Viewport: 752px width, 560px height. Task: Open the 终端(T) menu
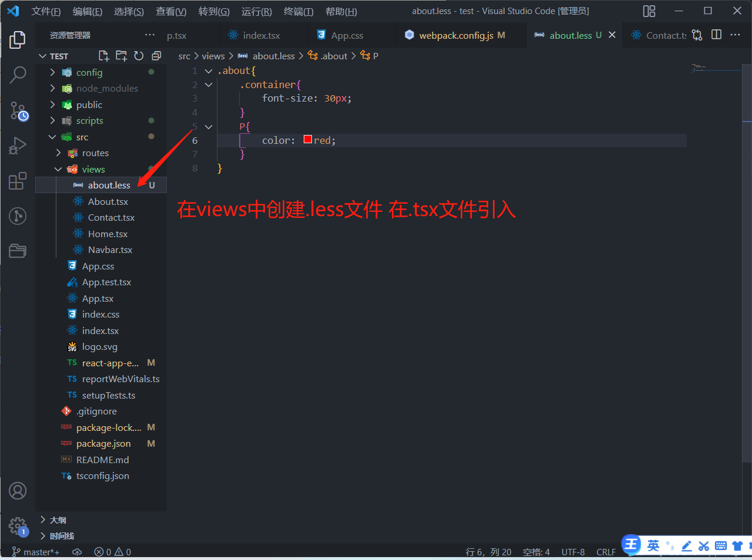(x=298, y=11)
